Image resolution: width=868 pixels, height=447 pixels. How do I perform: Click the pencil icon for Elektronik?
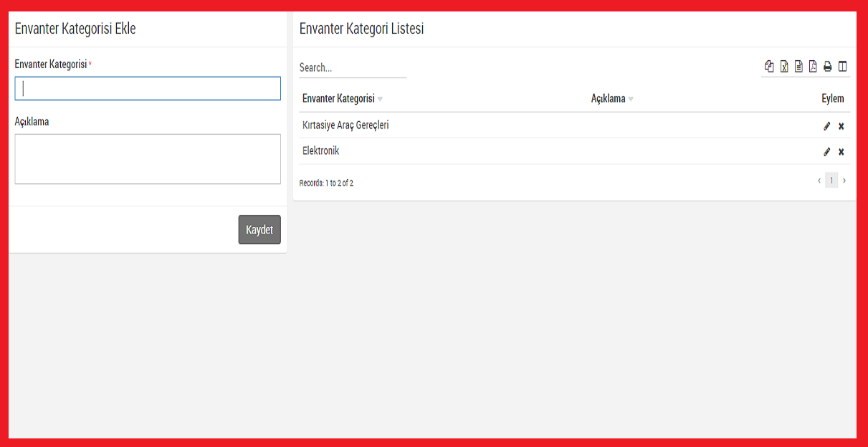pos(826,152)
